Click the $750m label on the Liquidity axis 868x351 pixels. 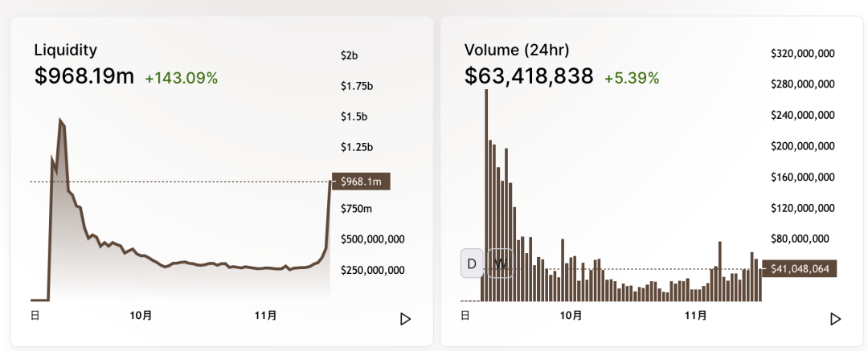(x=356, y=209)
